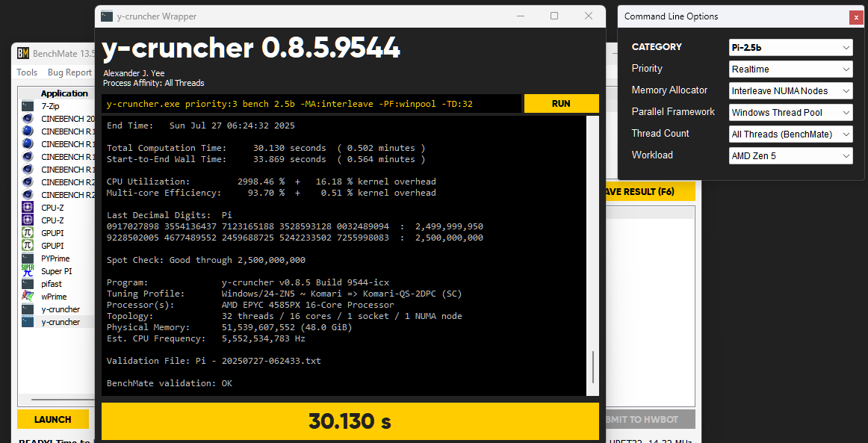Click the console output vertical scrollbar
Image resolution: width=868 pixels, height=443 pixels.
pos(593,366)
